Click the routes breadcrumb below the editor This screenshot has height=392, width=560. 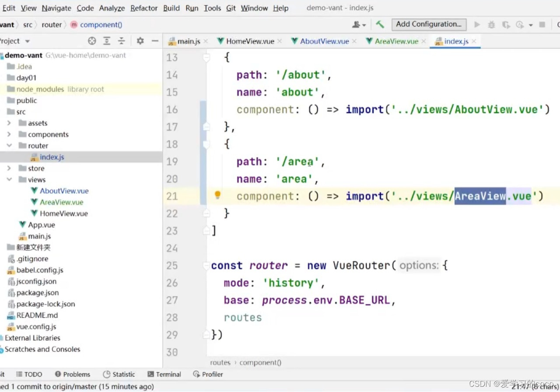tap(220, 363)
